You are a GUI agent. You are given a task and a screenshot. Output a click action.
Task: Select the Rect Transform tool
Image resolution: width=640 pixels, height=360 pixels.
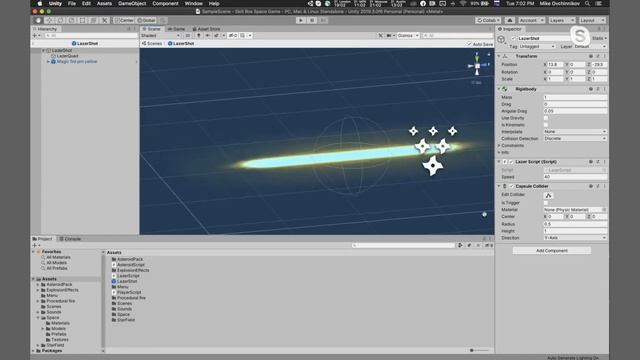(82, 20)
